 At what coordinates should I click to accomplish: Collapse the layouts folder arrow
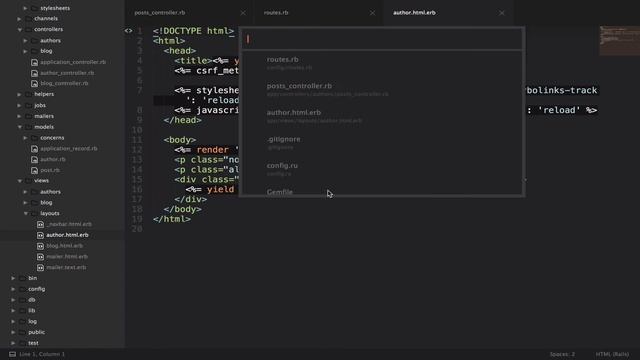[25, 213]
